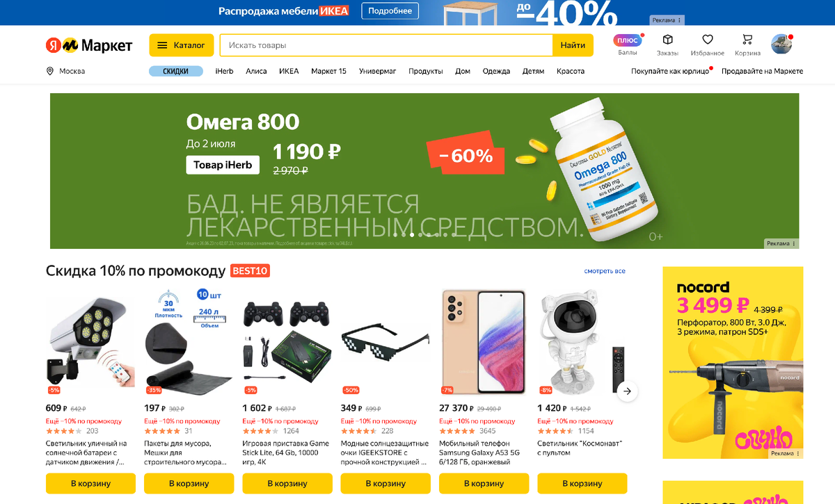Open the Продукты category
Viewport: 835px width, 504px height.
click(x=426, y=71)
